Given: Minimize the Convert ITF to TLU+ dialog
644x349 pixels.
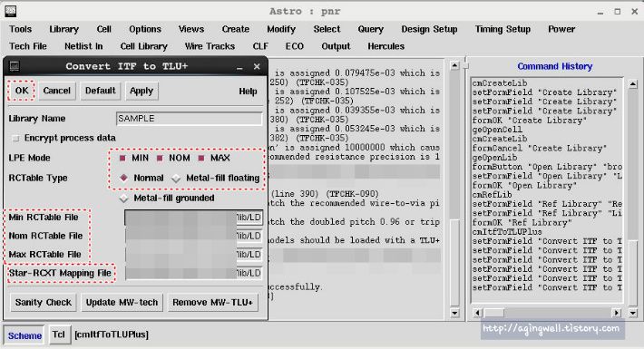Looking at the screenshot, I should click(x=239, y=67).
